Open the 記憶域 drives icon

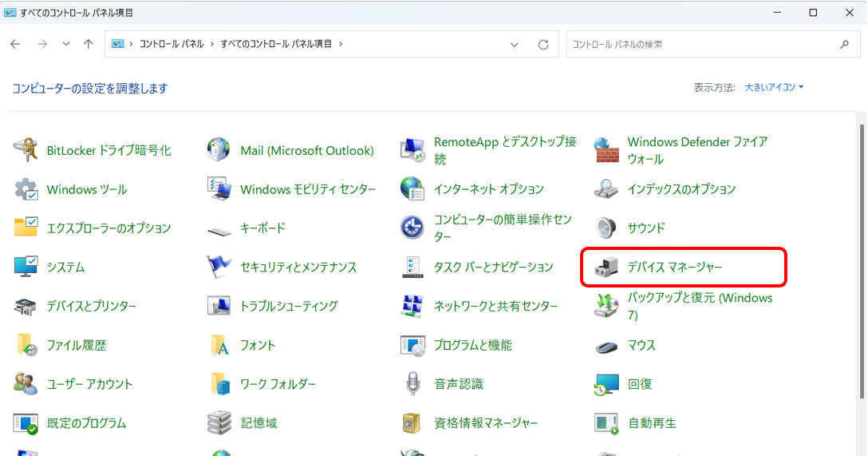219,422
